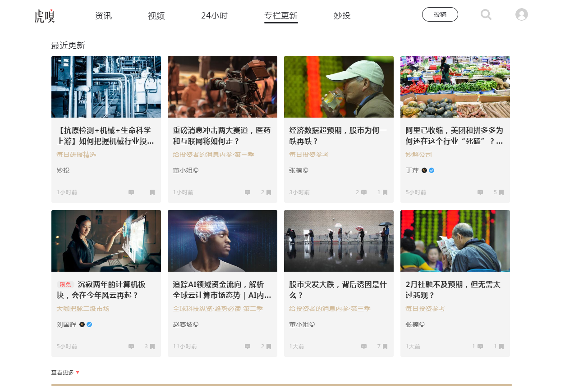
Task: Click author 董小姐 on 重磅消息 card
Action: (x=185, y=170)
